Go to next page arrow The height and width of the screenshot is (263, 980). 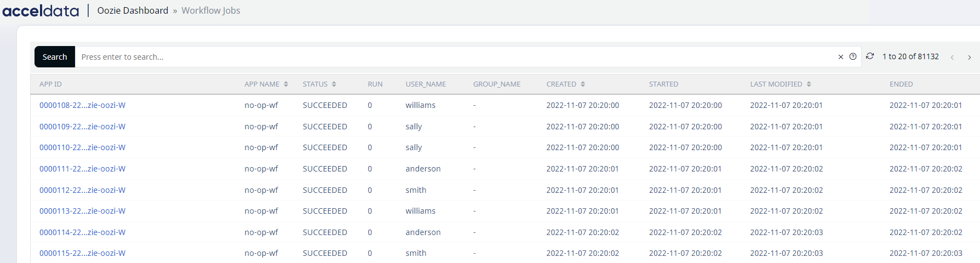tap(969, 57)
